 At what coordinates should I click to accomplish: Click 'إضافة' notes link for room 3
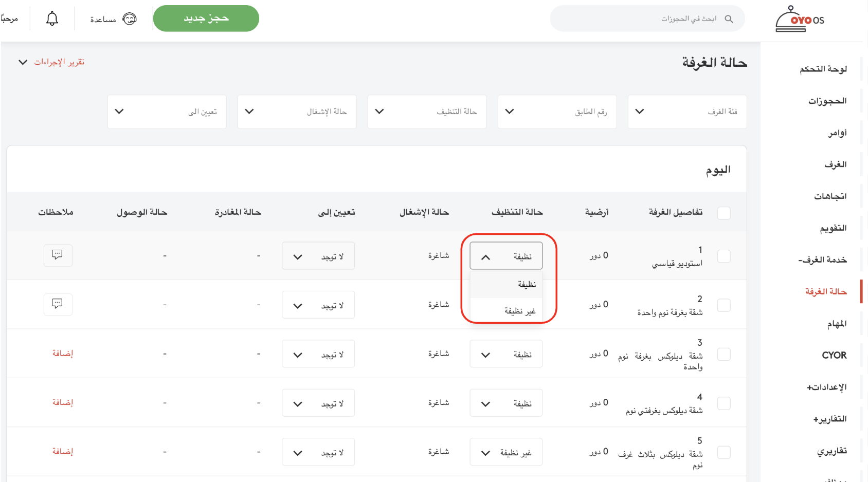pyautogui.click(x=63, y=354)
